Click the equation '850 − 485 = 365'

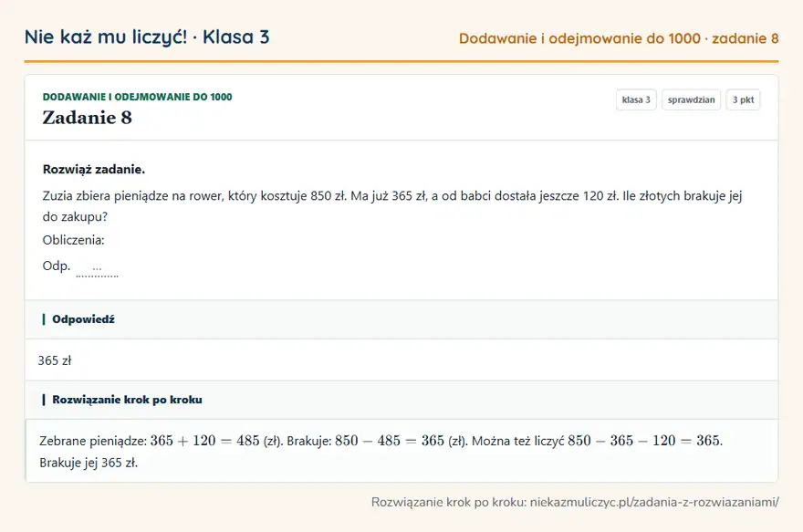tap(390, 441)
